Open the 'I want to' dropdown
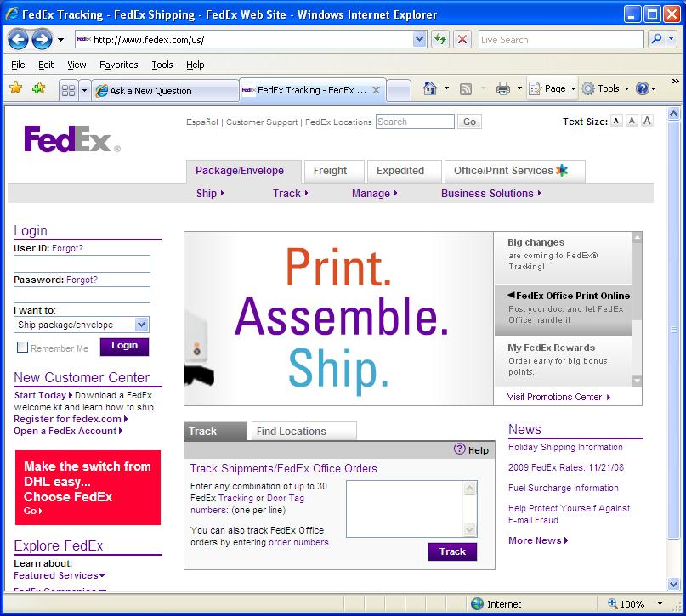 click(x=141, y=325)
